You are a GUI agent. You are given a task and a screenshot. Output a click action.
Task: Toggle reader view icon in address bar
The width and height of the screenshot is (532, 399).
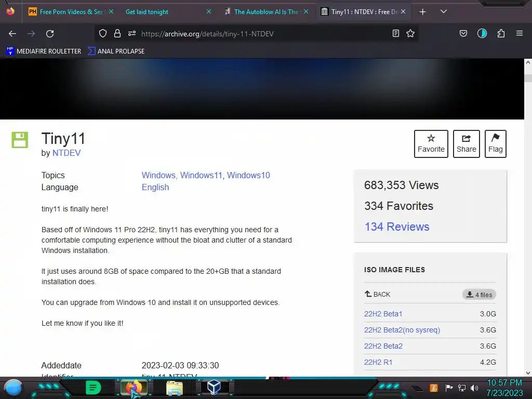pos(395,33)
